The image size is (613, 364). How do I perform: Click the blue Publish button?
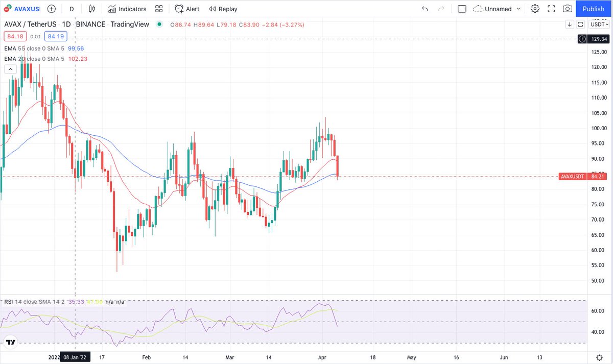tap(594, 9)
